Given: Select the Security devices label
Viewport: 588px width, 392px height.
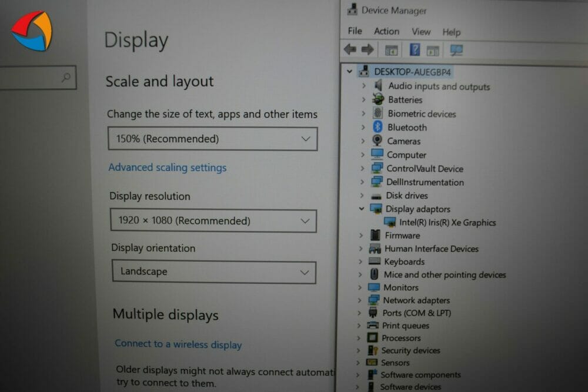Looking at the screenshot, I should point(410,350).
